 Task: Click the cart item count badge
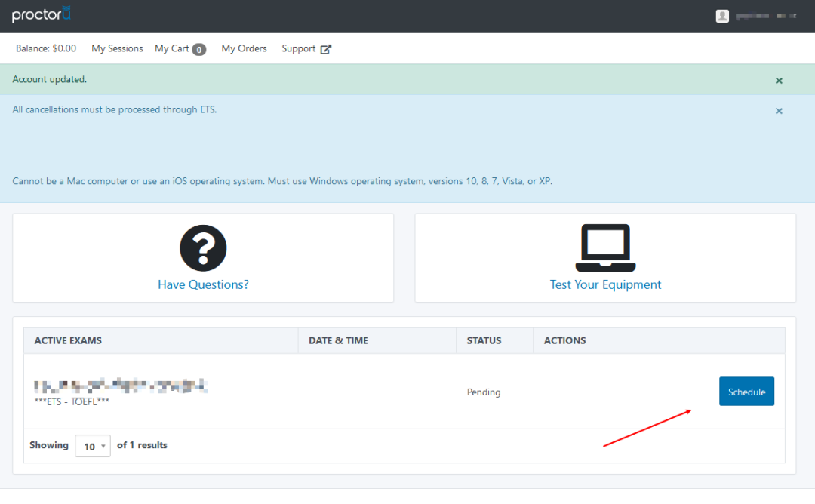coord(199,49)
